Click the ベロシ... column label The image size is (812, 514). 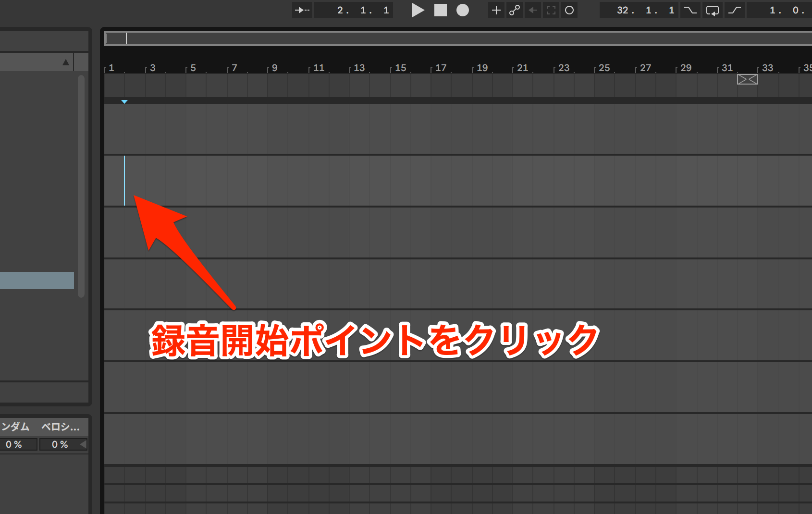pyautogui.click(x=61, y=427)
